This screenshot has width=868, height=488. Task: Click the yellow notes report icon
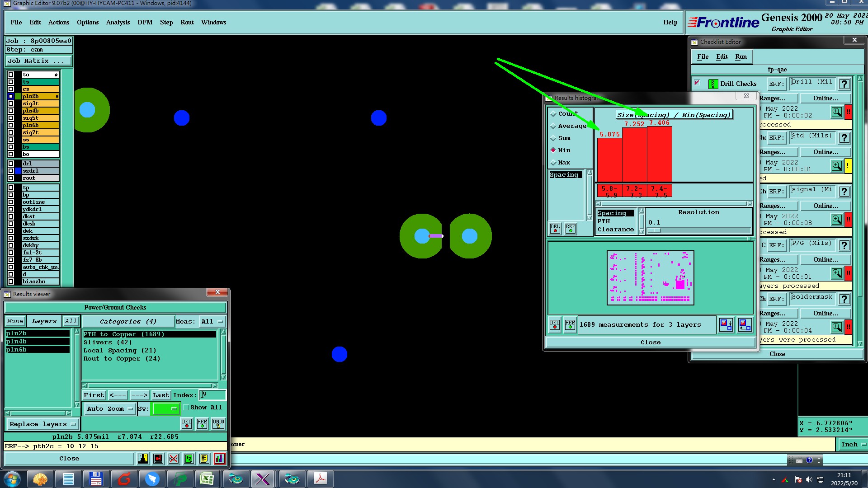tap(204, 459)
